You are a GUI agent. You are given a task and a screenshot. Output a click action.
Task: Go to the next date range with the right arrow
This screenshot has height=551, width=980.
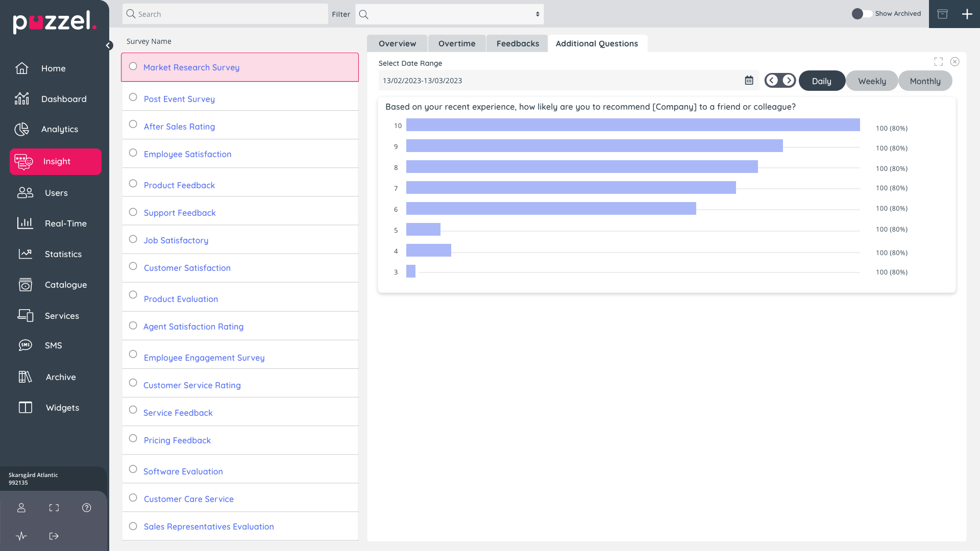point(788,81)
